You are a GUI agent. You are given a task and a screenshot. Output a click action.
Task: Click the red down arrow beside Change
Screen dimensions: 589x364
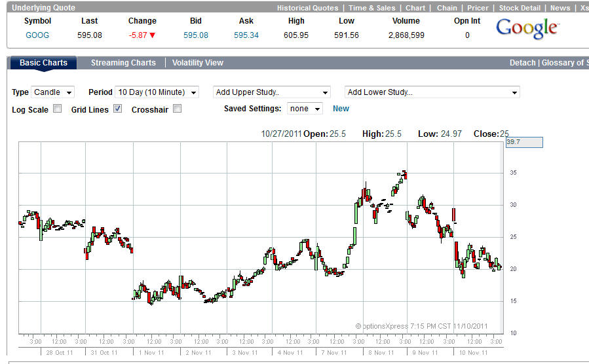pos(152,35)
